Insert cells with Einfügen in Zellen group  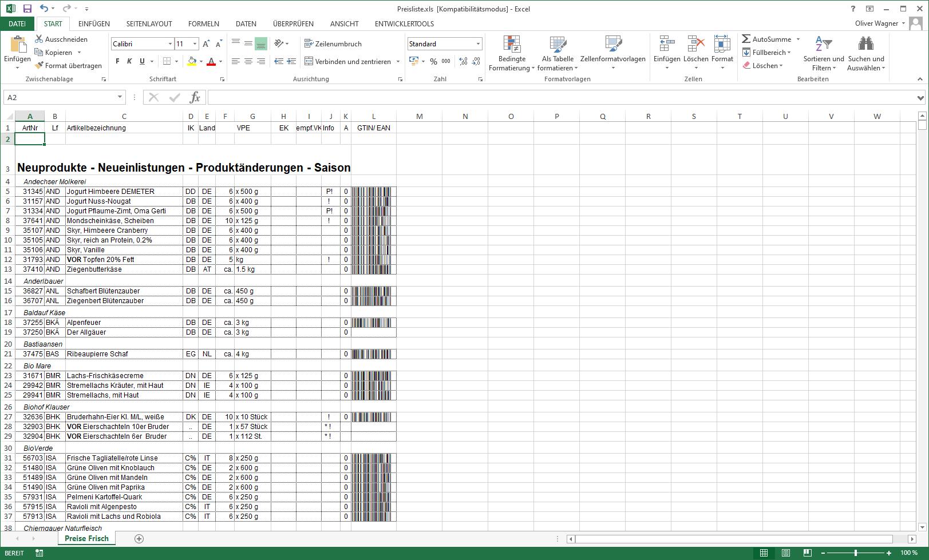667,53
